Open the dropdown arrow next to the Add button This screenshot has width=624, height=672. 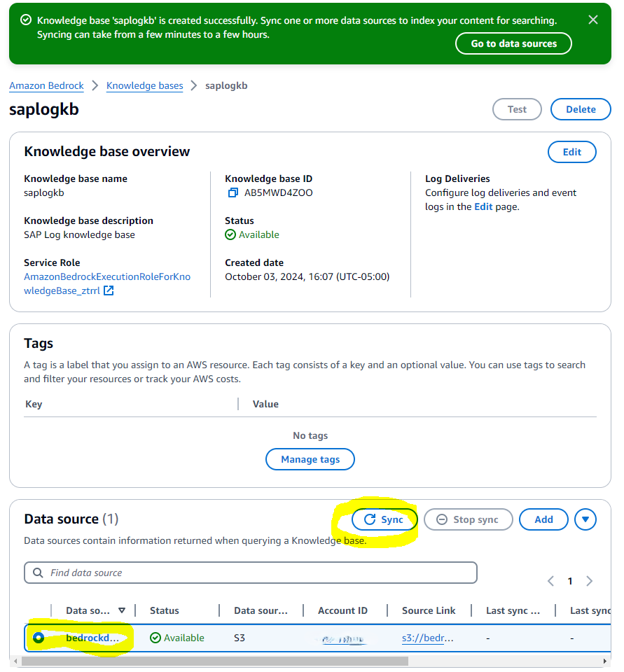[585, 519]
